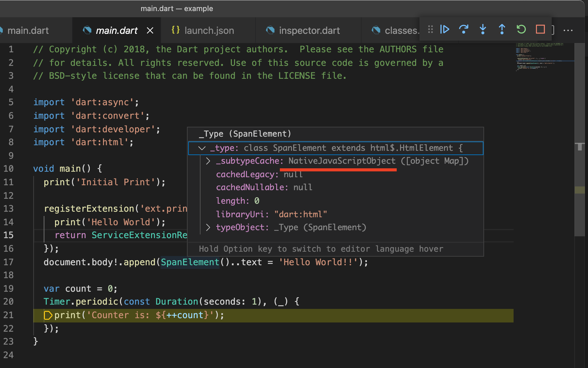588x368 pixels.
Task: Click the debug Step Out arrow
Action: click(x=502, y=30)
